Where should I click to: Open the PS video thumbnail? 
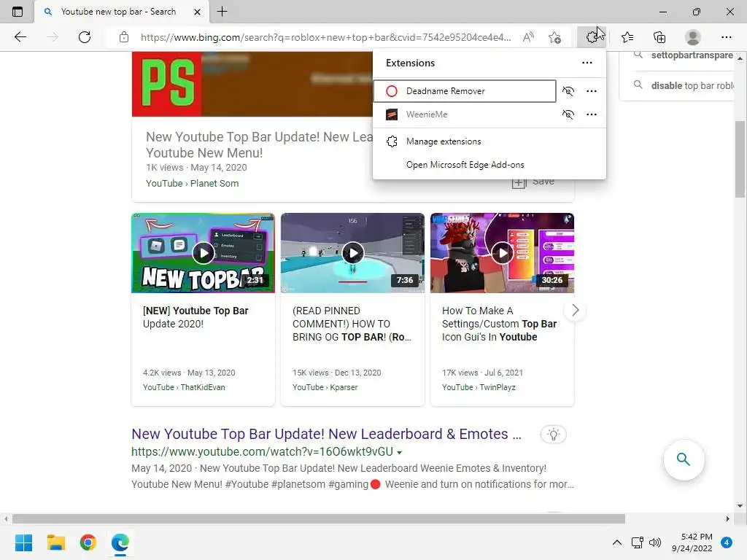coord(252,84)
